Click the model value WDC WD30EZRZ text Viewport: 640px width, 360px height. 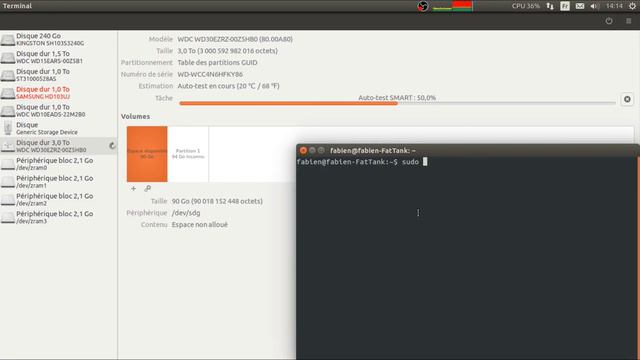point(235,39)
